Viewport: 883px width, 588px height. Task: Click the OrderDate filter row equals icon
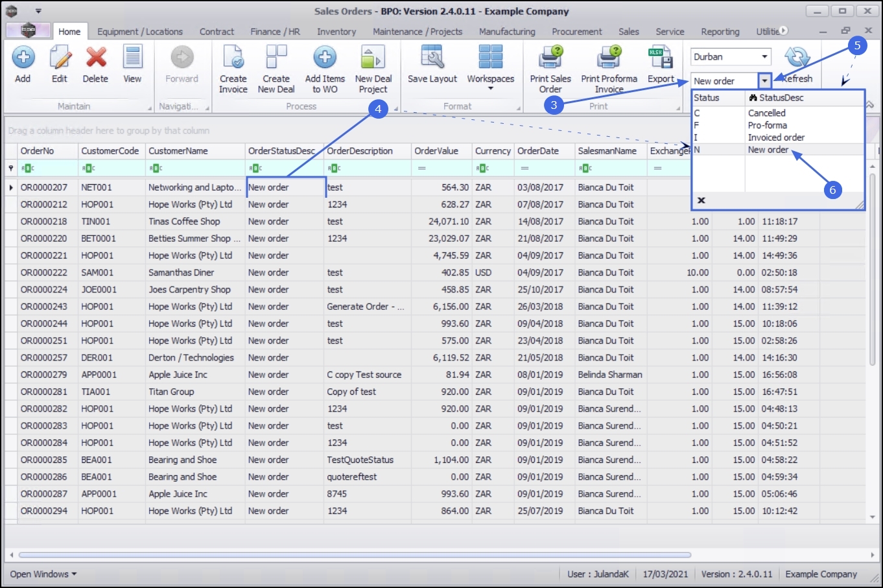pyautogui.click(x=524, y=169)
